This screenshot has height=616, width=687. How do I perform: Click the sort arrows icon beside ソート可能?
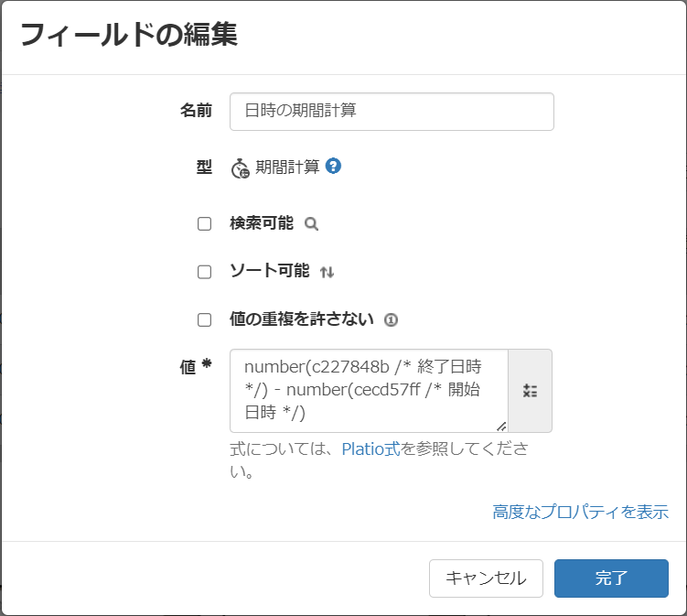click(x=327, y=272)
